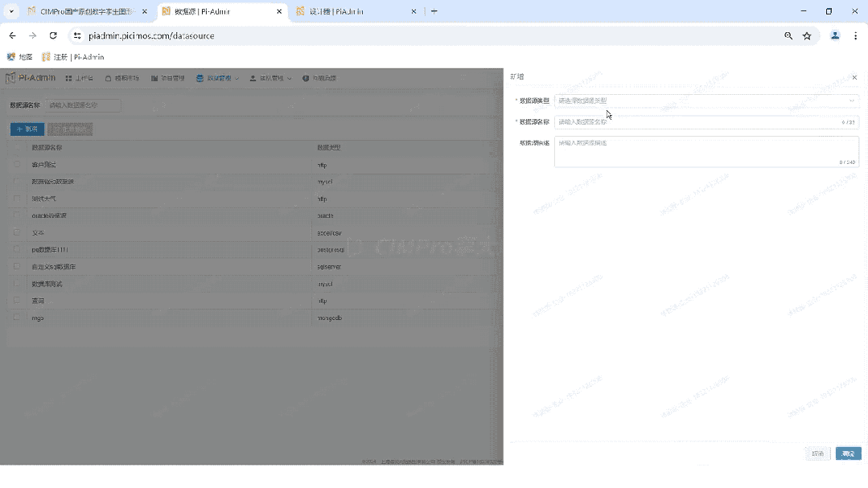Viewport: 868px width, 488px height.
Task: Click the oracle type cell
Action: [325, 215]
